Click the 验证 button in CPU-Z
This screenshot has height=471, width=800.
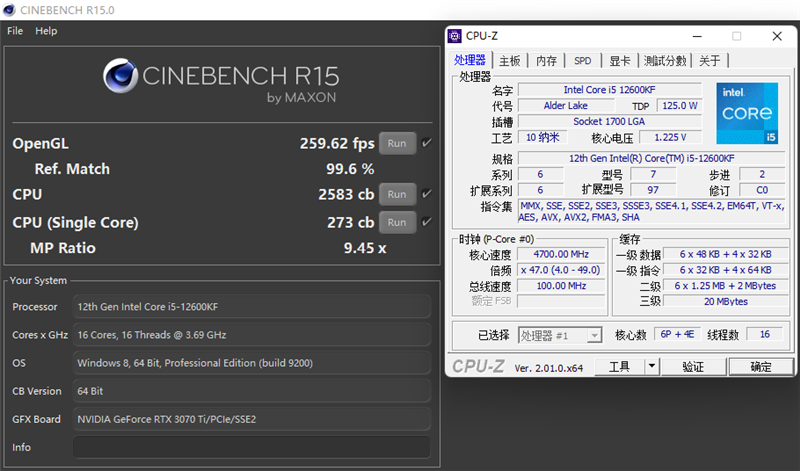[693, 366]
